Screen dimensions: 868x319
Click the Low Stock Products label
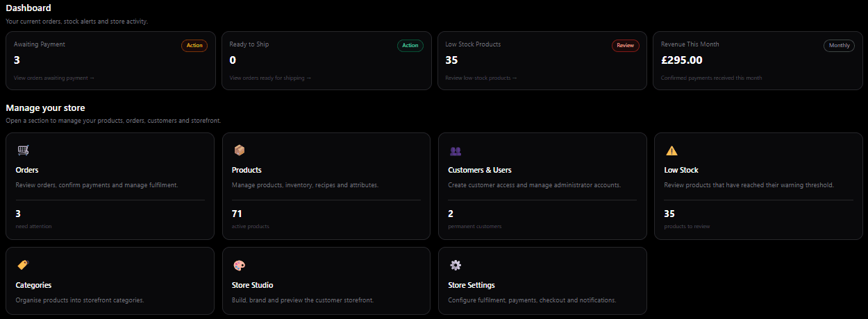(473, 44)
